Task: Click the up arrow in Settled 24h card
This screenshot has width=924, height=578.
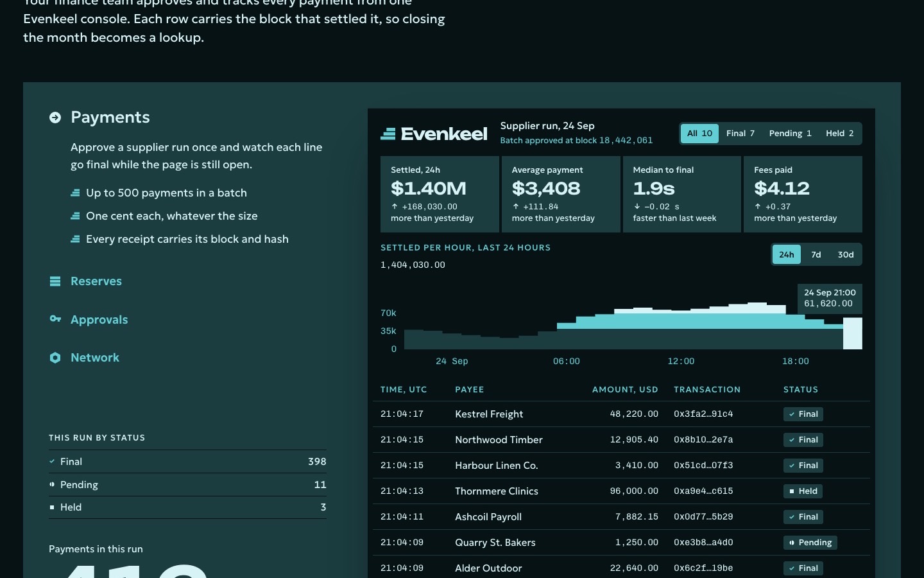Action: (x=394, y=206)
